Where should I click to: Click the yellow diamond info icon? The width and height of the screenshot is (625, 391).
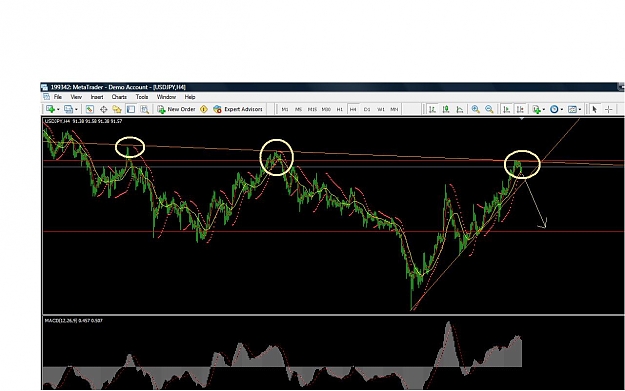[x=204, y=109]
